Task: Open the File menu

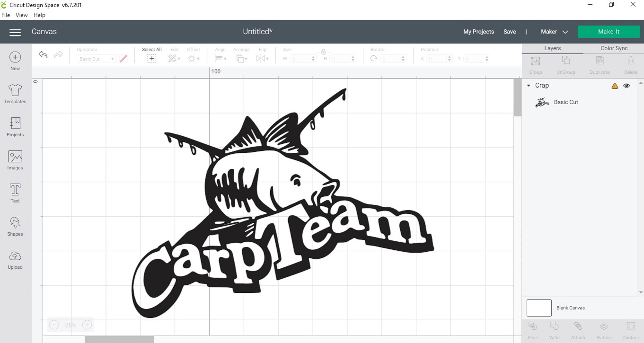Action: (5, 15)
